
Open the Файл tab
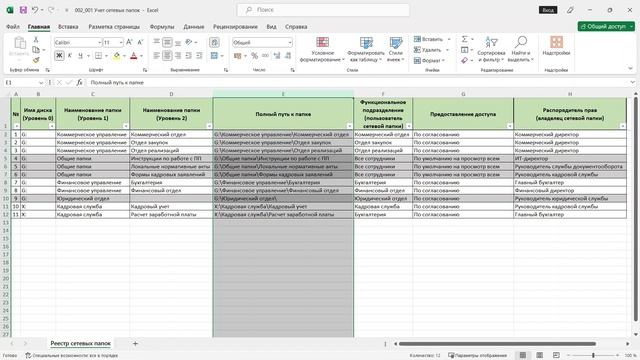point(13,27)
